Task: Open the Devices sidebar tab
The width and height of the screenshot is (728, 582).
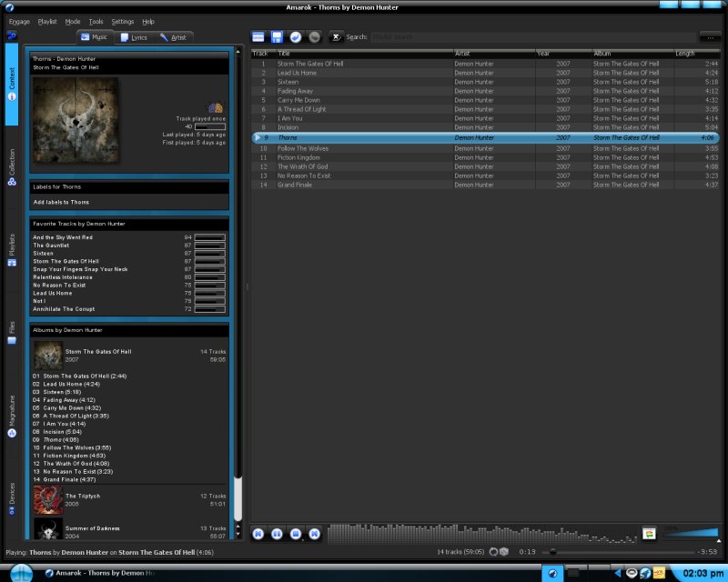Action: [12, 499]
